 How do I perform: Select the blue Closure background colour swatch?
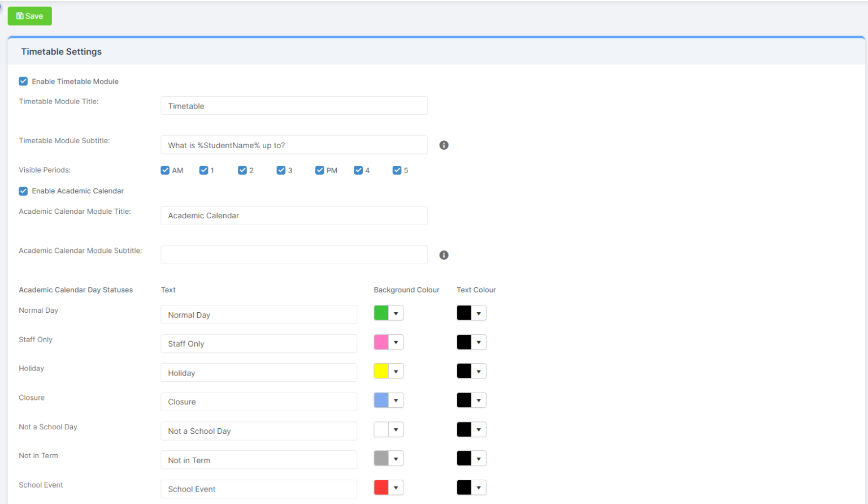[381, 400]
